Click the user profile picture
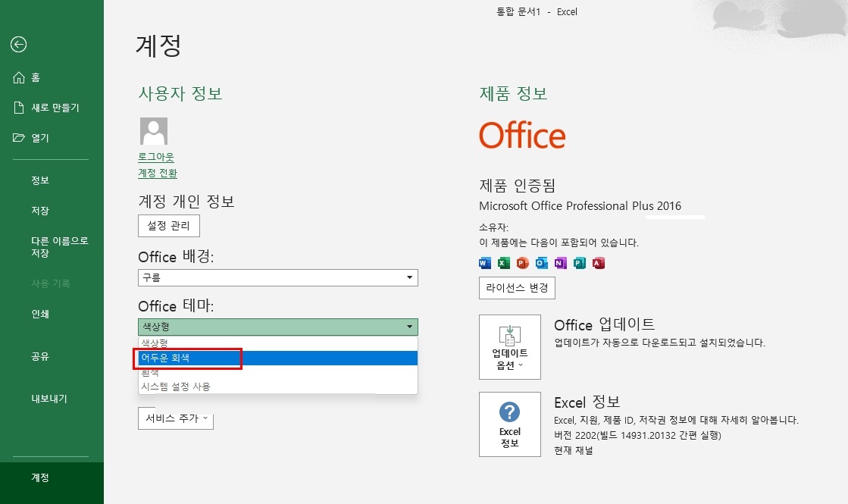The width and height of the screenshot is (848, 504). tap(154, 131)
